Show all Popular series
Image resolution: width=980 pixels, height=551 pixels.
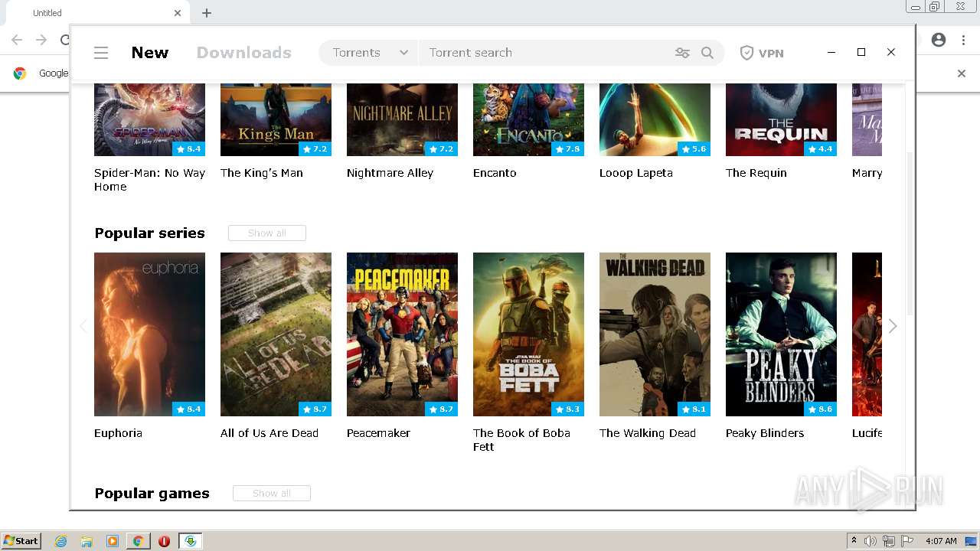point(267,233)
